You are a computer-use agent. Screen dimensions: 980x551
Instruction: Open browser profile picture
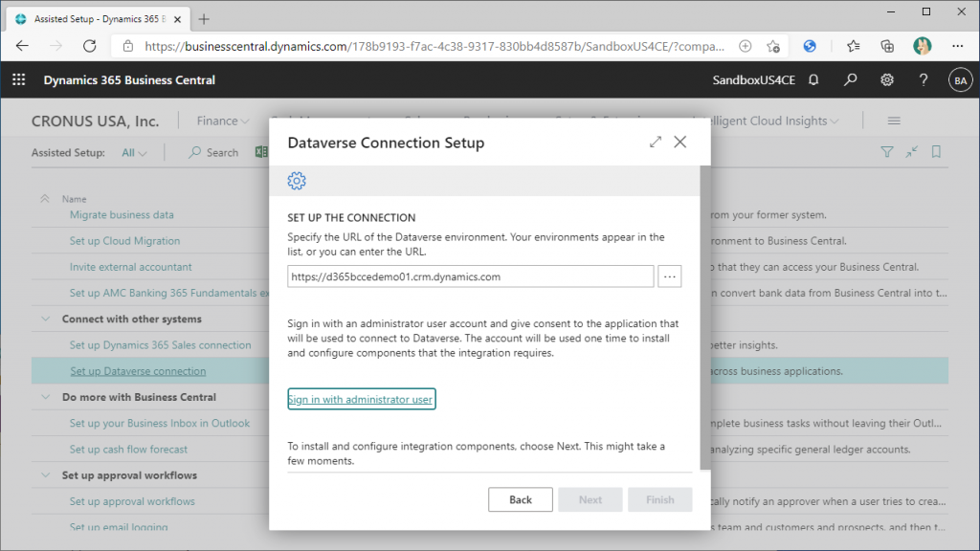pyautogui.click(x=922, y=46)
